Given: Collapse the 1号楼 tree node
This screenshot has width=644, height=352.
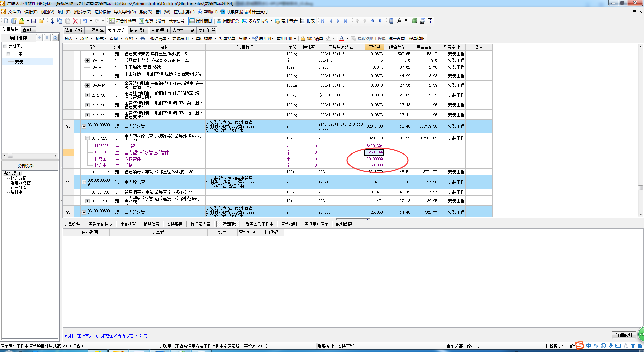Looking at the screenshot, I should pyautogui.click(x=8, y=54).
